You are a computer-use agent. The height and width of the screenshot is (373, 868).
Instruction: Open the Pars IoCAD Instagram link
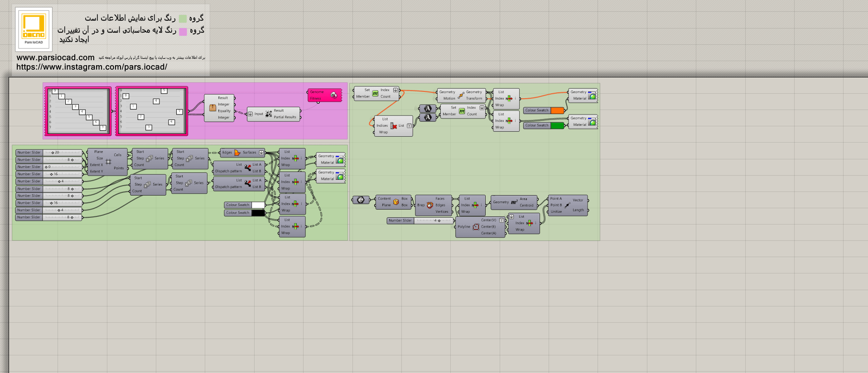coord(92,67)
